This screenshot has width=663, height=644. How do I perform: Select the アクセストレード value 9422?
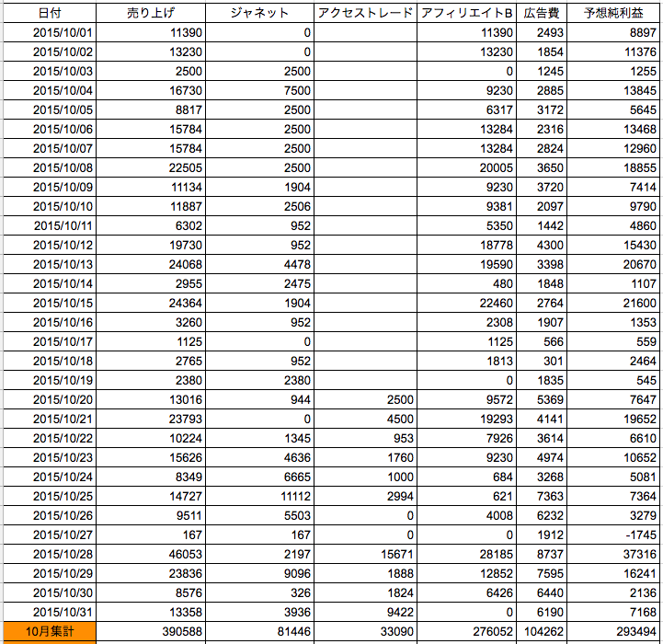[365, 613]
